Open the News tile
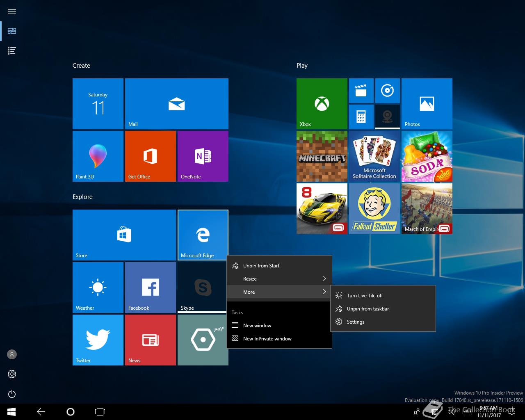 (x=151, y=340)
